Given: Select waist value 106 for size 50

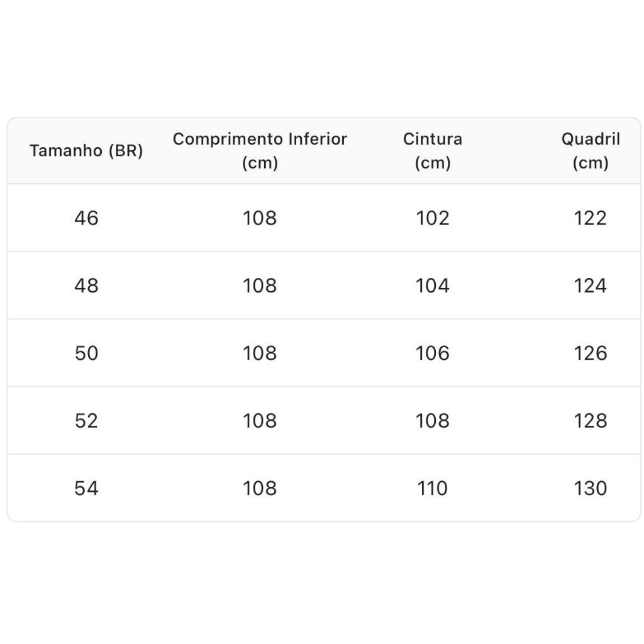Looking at the screenshot, I should click(x=433, y=353).
